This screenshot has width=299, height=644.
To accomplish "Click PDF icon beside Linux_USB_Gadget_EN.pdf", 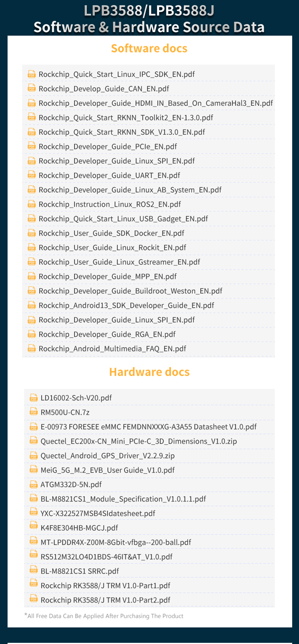I will click(31, 218).
